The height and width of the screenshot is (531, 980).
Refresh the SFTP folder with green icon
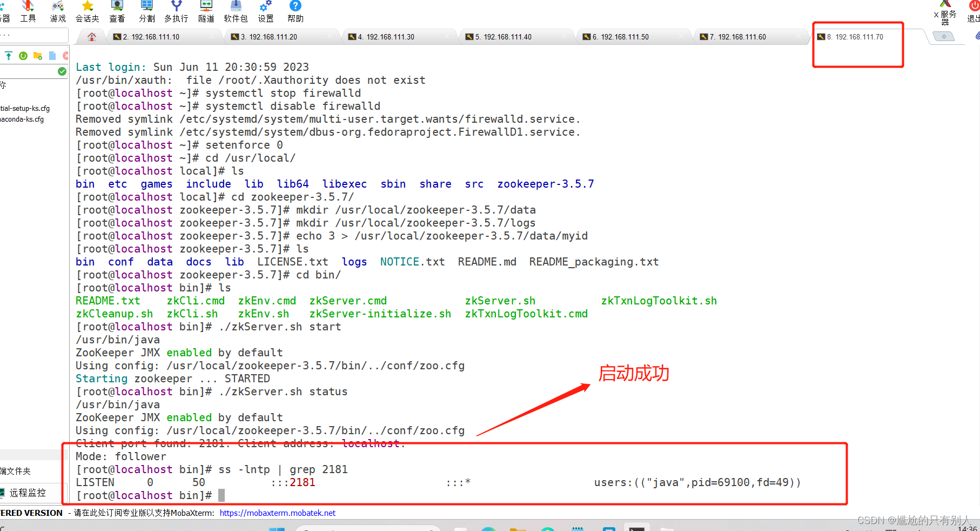(23, 56)
